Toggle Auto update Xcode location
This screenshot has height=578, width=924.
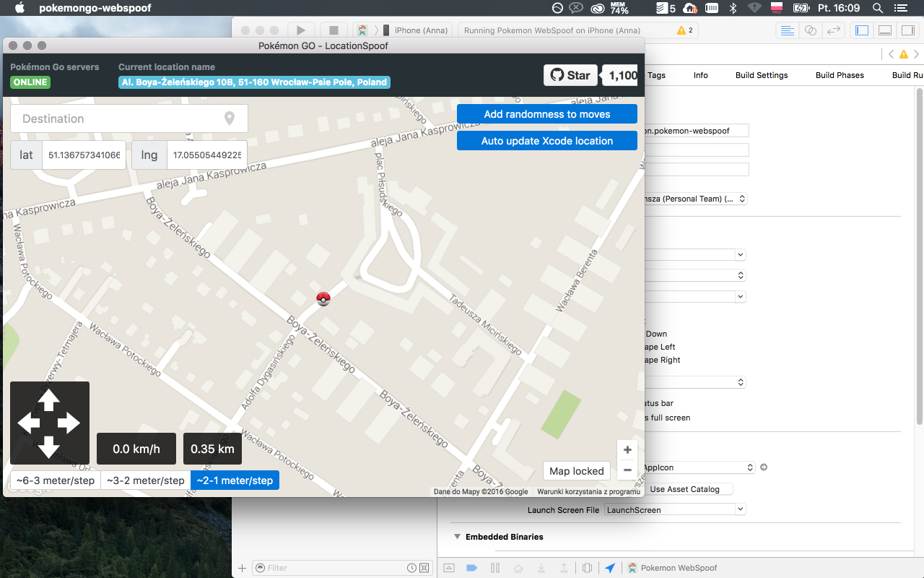(x=547, y=141)
